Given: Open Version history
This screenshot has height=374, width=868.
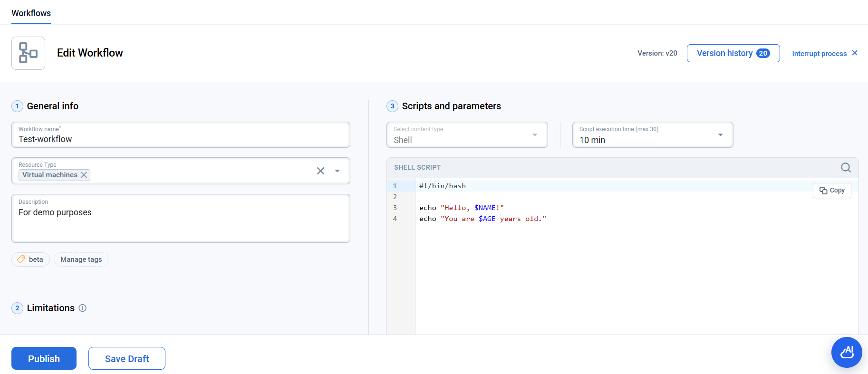Looking at the screenshot, I should tap(733, 53).
